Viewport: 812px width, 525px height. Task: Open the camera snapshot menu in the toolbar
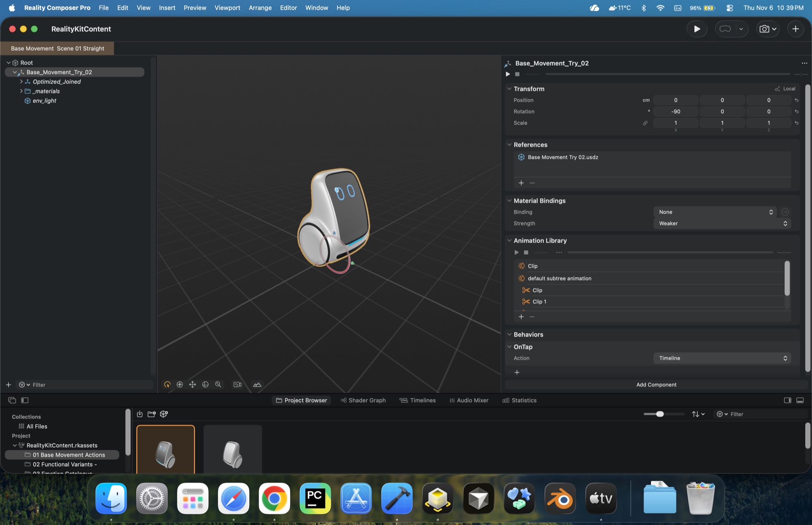point(768,29)
